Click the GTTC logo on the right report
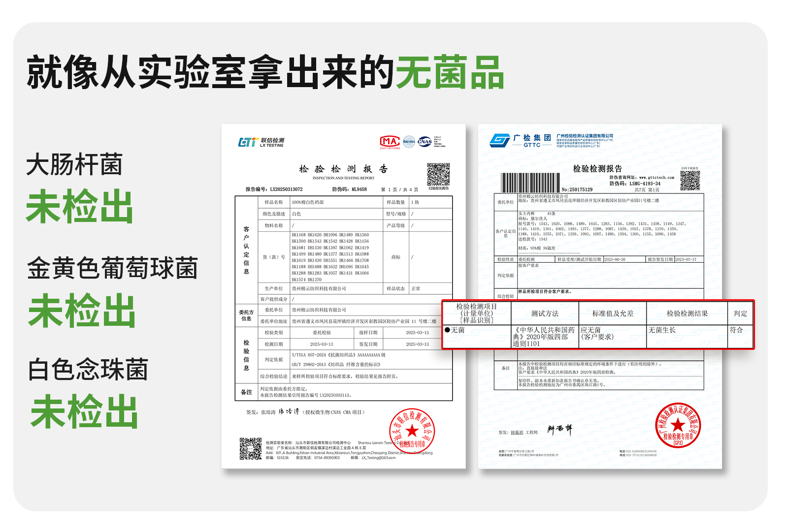The width and height of the screenshot is (788, 532). pyautogui.click(x=521, y=141)
